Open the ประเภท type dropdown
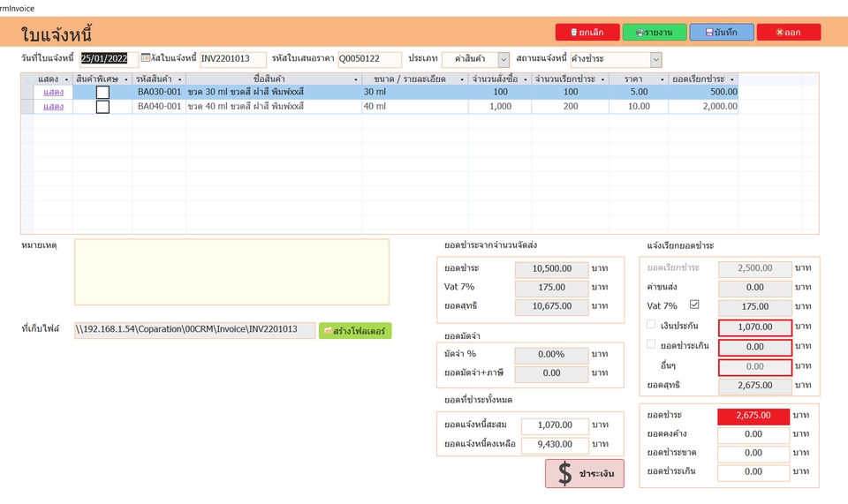This screenshot has width=848, height=504. click(503, 59)
